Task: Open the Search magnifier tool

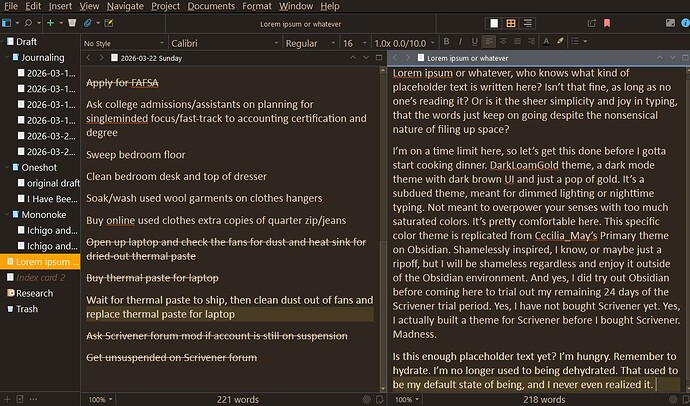Action: click(28, 23)
